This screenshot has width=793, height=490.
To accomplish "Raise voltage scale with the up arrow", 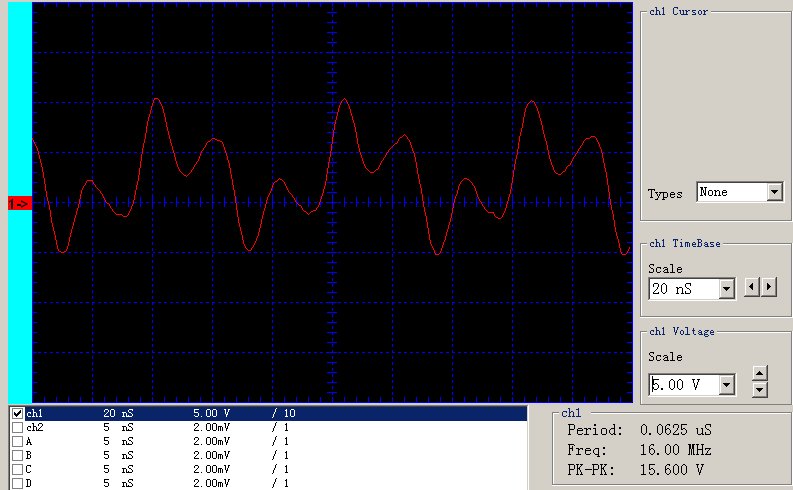I will 760,373.
